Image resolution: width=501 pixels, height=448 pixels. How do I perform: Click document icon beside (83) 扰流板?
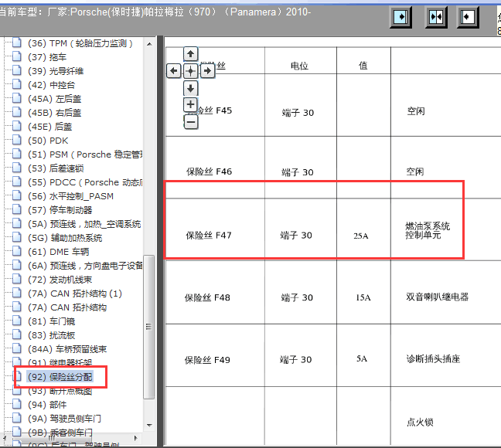click(16, 334)
